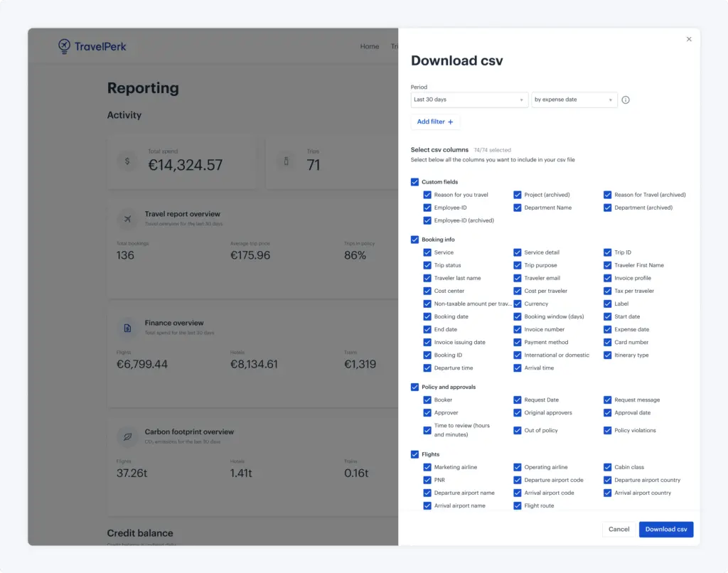The image size is (728, 573).
Task: Uncheck the Service detail checkbox
Action: pos(518,252)
